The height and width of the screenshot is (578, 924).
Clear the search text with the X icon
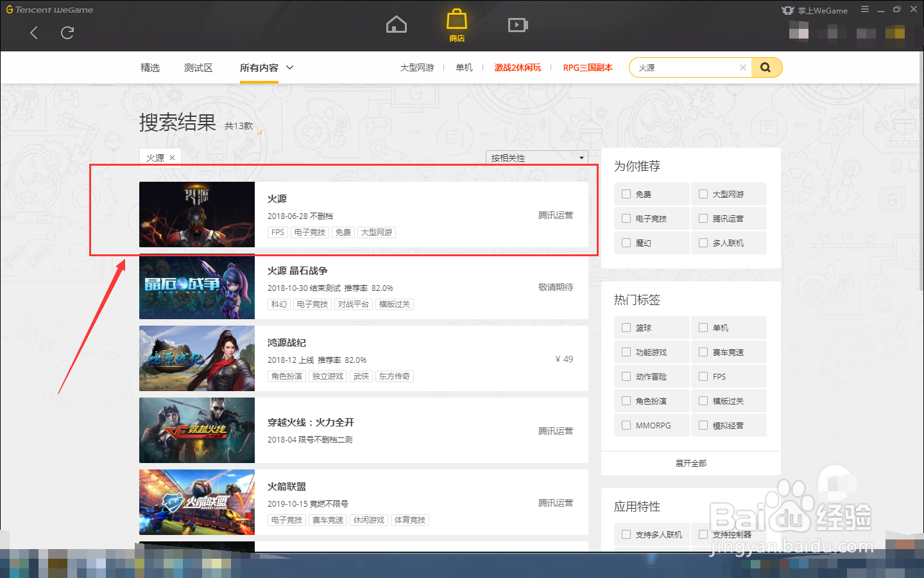[742, 67]
